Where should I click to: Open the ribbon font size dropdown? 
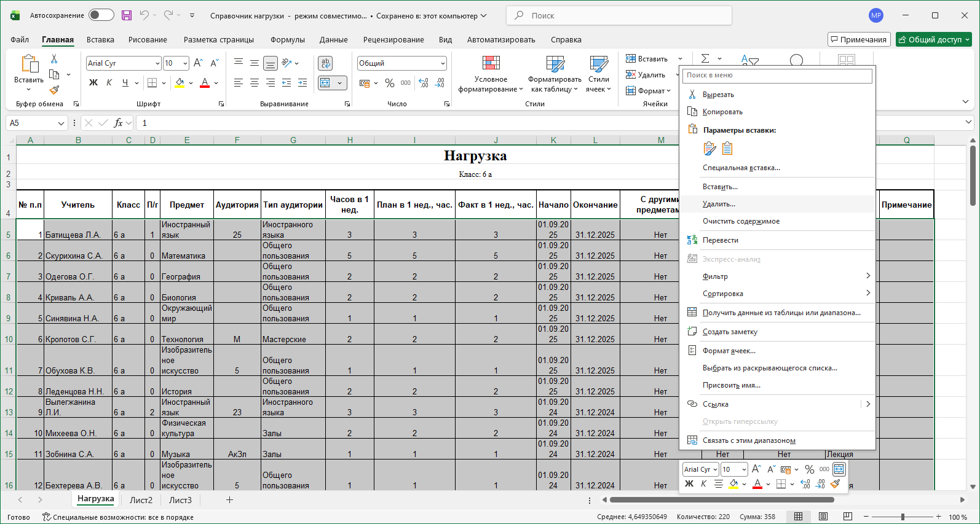pos(185,63)
